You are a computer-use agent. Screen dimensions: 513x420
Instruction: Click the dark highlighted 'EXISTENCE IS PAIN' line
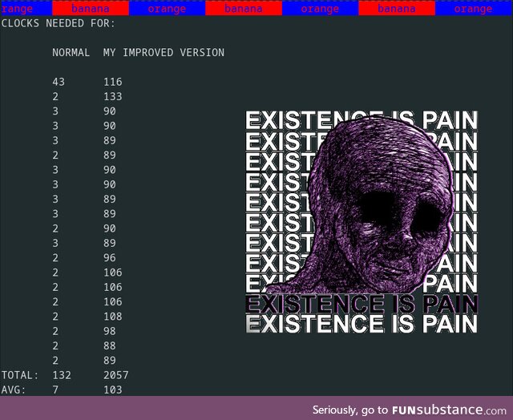tap(361, 304)
